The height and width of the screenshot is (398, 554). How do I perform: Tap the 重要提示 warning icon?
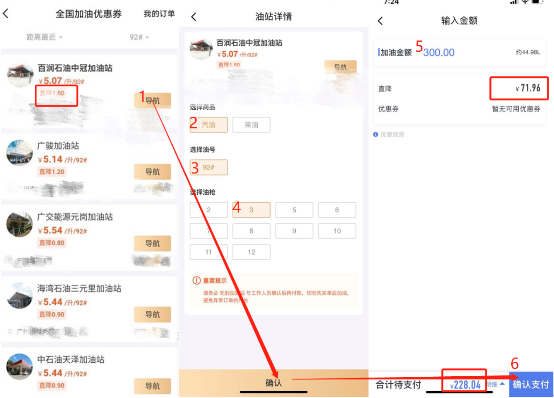pyautogui.click(x=196, y=281)
